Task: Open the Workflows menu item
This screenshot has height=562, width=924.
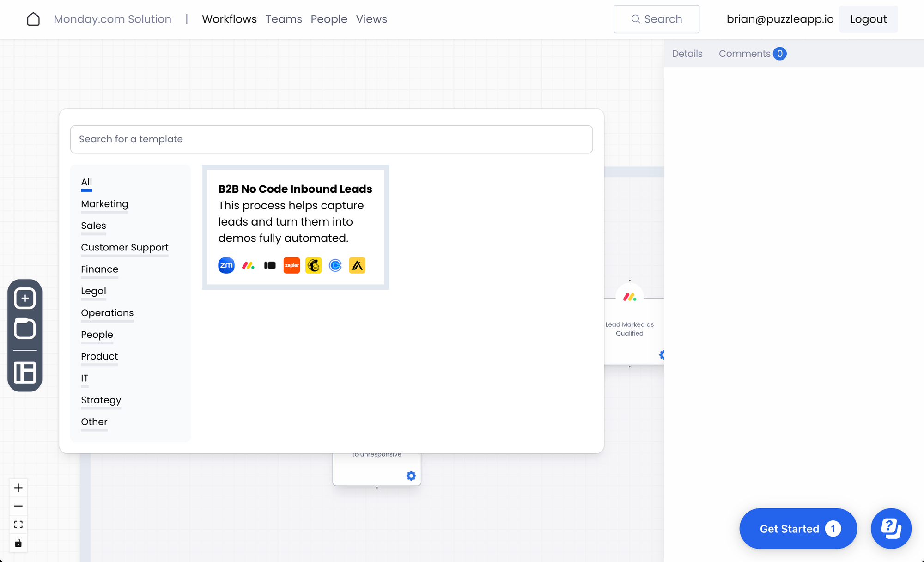Action: pyautogui.click(x=229, y=19)
